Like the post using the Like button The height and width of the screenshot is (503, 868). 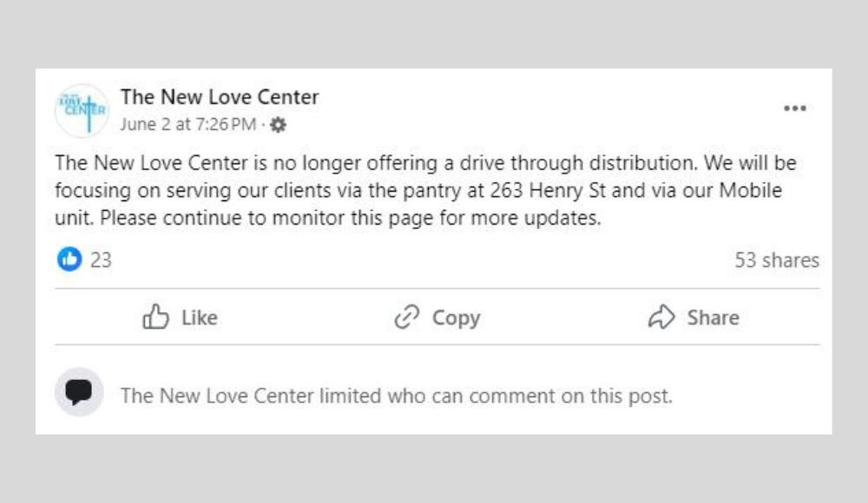(180, 317)
